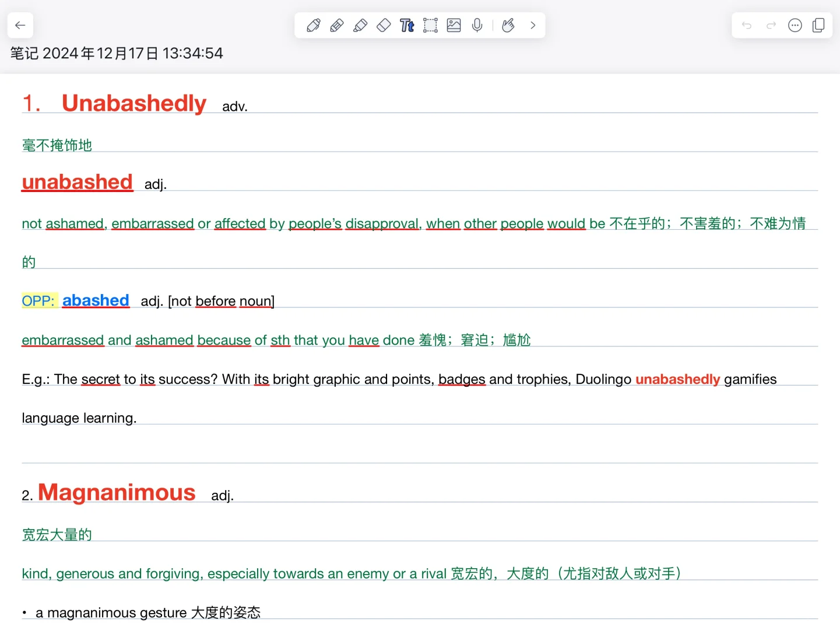Expand toolbar with right chevron
Viewport: 840px width, 630px height.
click(532, 25)
